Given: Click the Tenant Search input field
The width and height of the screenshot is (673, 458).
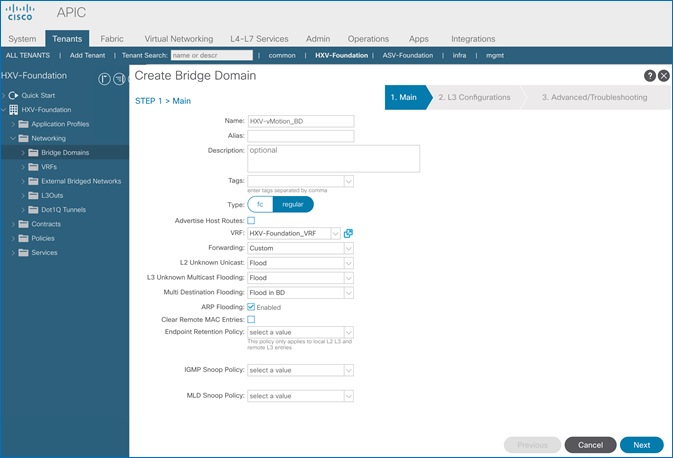Looking at the screenshot, I should (x=212, y=55).
